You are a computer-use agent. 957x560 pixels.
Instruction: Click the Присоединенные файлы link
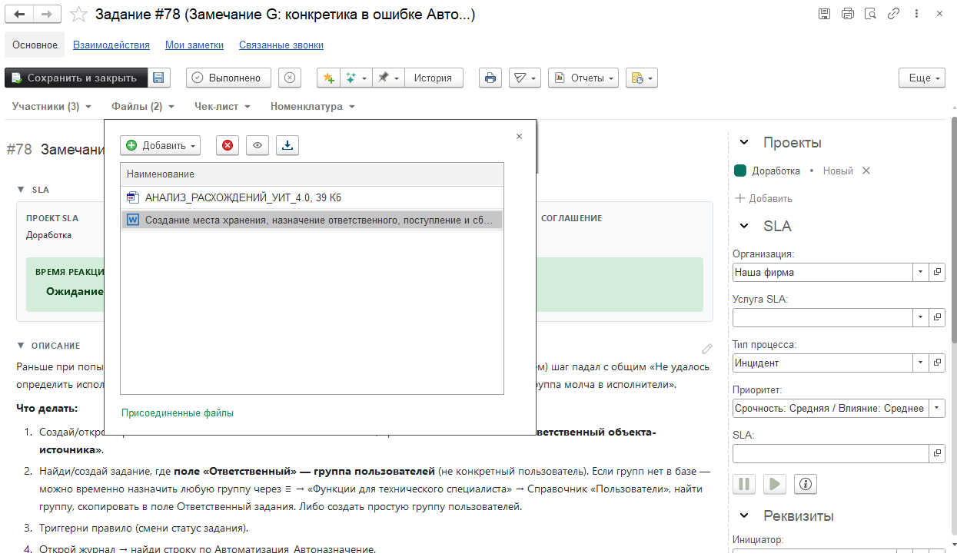coord(178,413)
